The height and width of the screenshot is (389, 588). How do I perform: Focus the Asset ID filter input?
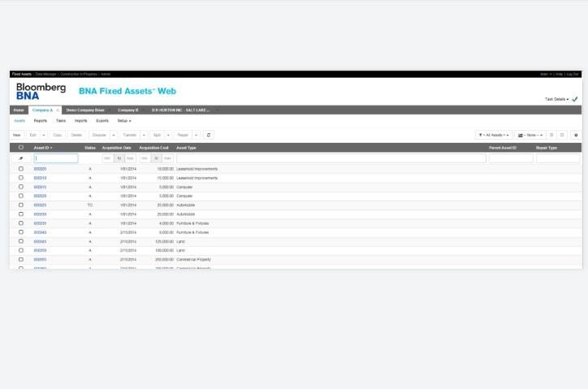(x=56, y=158)
